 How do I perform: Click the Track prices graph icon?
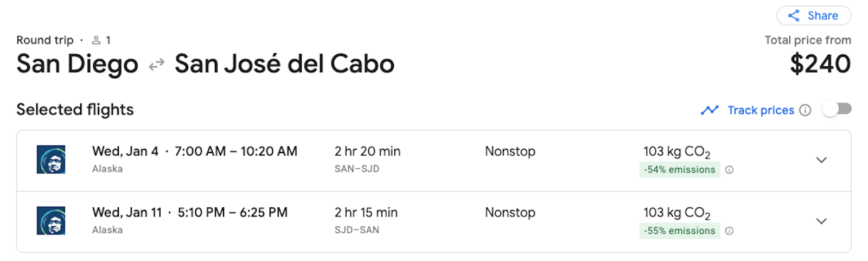click(710, 110)
